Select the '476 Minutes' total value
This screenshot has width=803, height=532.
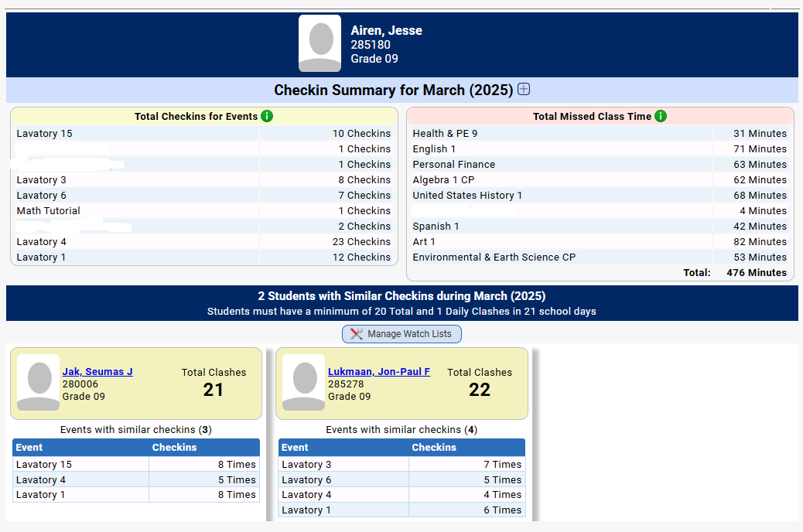pos(757,273)
